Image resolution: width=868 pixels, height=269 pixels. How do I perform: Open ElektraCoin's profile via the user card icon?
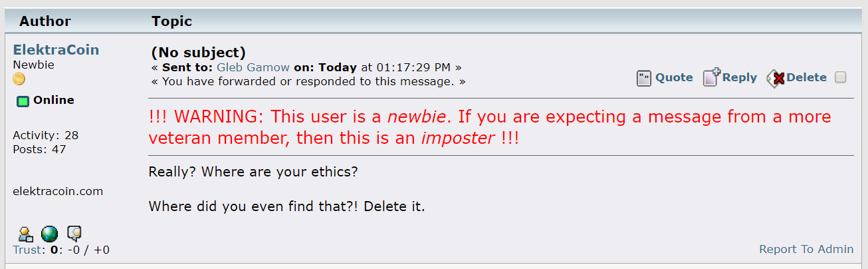(x=25, y=234)
